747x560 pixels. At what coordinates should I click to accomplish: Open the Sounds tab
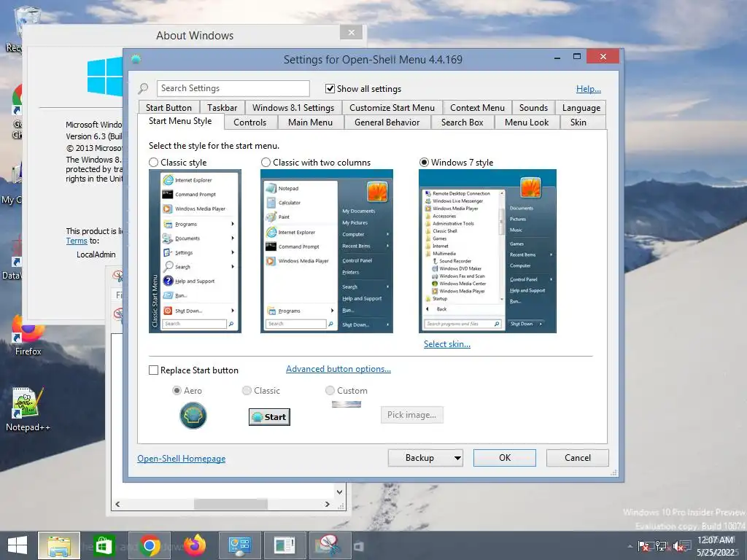[533, 108]
